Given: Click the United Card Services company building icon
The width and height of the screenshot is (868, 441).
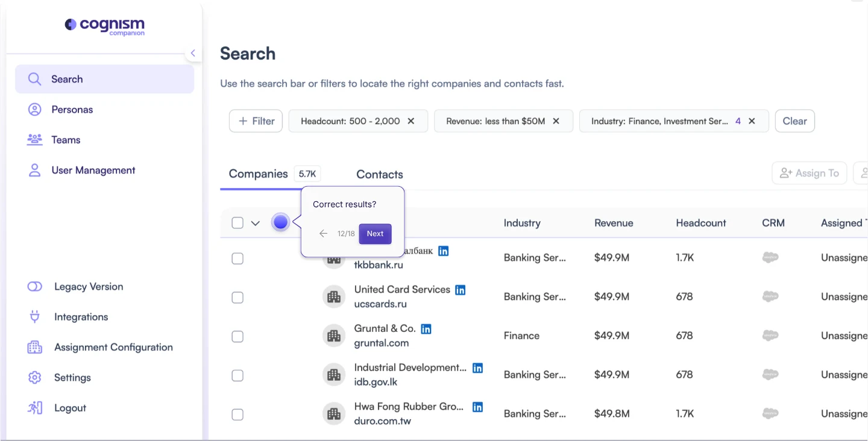Looking at the screenshot, I should tap(334, 297).
